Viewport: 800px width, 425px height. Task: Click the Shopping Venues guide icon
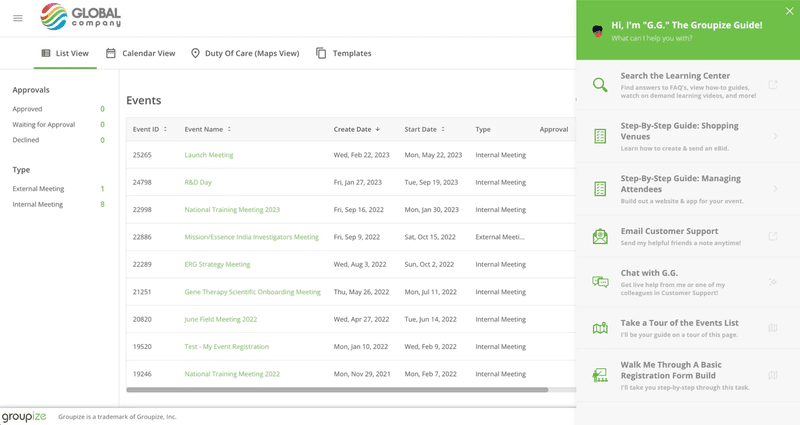600,136
